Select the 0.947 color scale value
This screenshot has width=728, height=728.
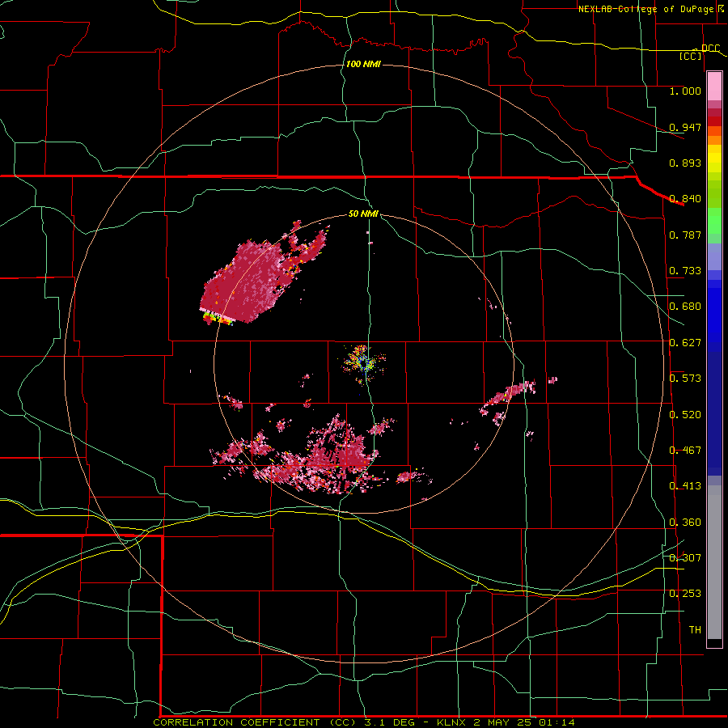685,127
